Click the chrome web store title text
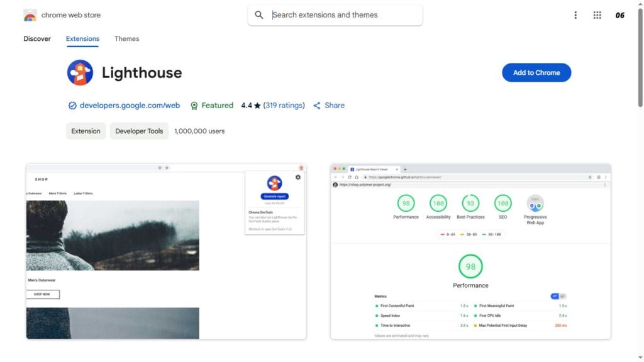644x362 pixels. 71,15
